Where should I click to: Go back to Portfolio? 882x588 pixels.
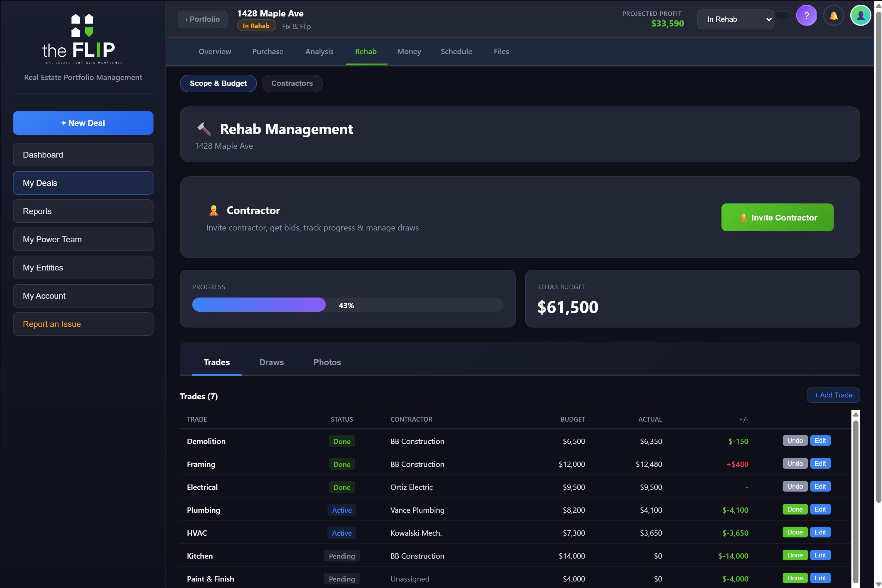coord(203,19)
